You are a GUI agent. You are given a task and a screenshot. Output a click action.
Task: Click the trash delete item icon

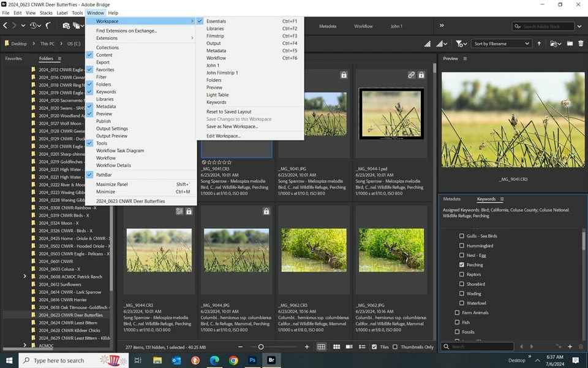coord(581,44)
